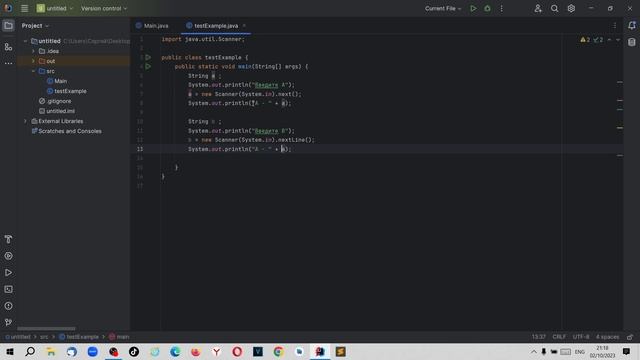The width and height of the screenshot is (640, 360).
Task: Open the Git tool window icon
Action: pyautogui.click(x=8, y=322)
